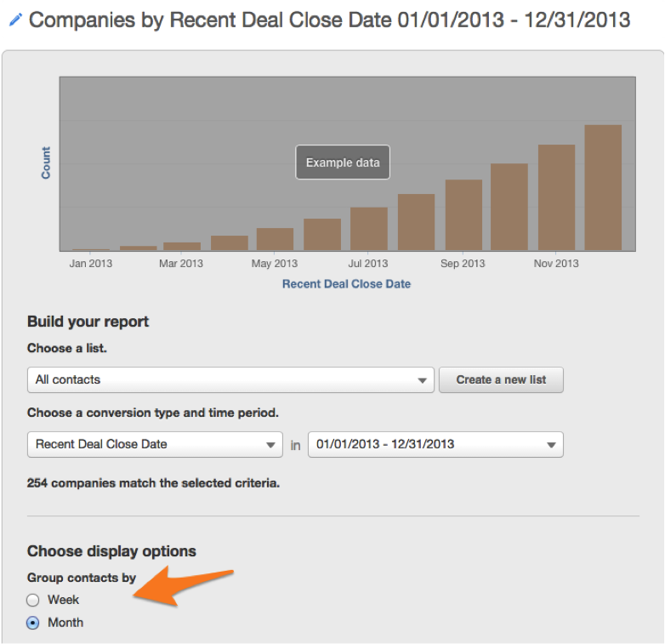
Task: Click the tallest bar for December 2013
Action: [x=603, y=188]
